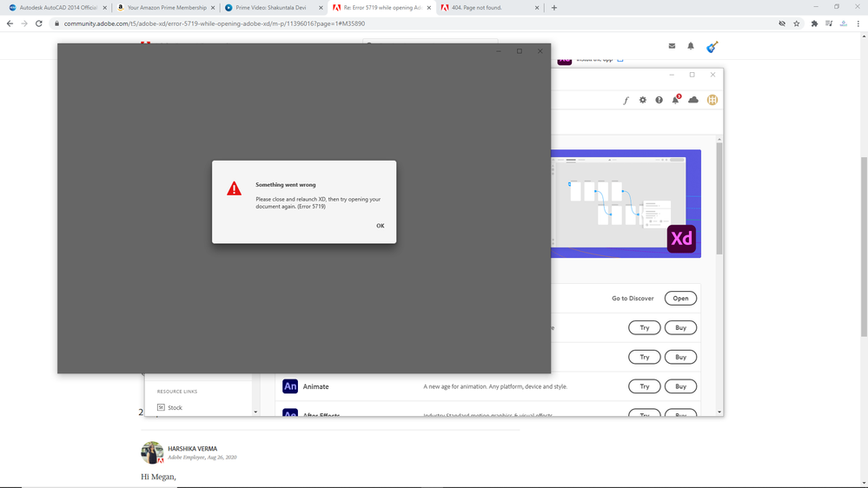Click Try button for Animate

pyautogui.click(x=645, y=386)
